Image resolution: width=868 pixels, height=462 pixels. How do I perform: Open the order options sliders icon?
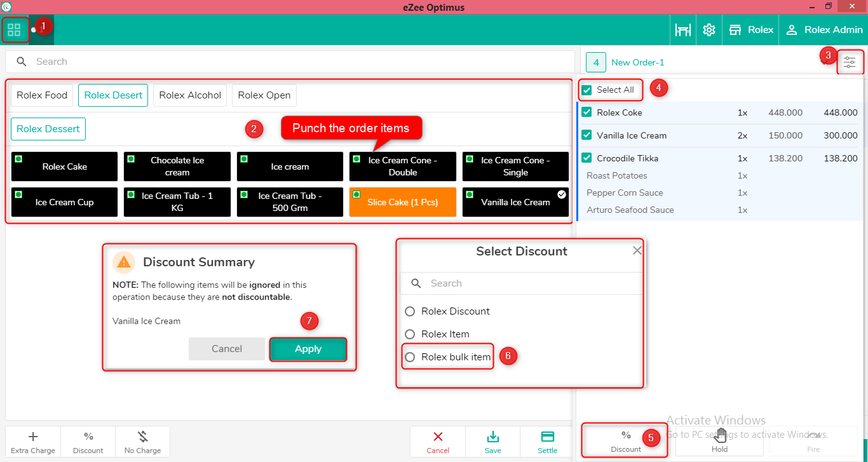pyautogui.click(x=850, y=62)
